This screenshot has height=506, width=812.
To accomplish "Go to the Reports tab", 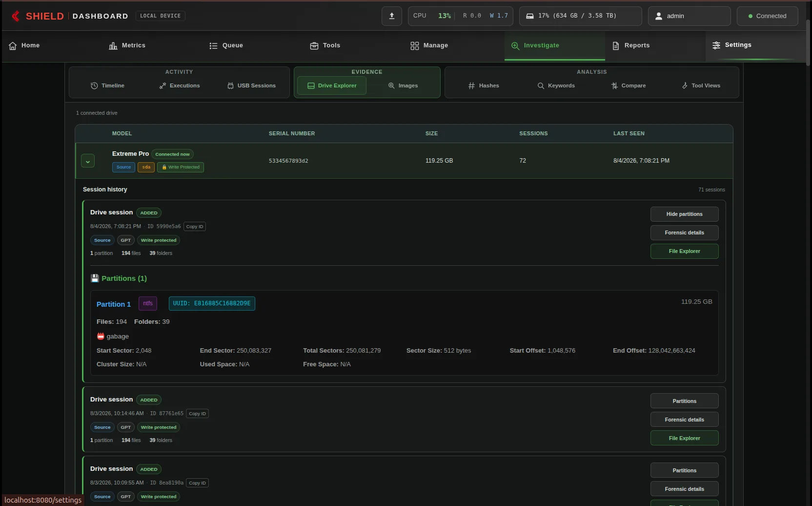I will [x=655, y=45].
